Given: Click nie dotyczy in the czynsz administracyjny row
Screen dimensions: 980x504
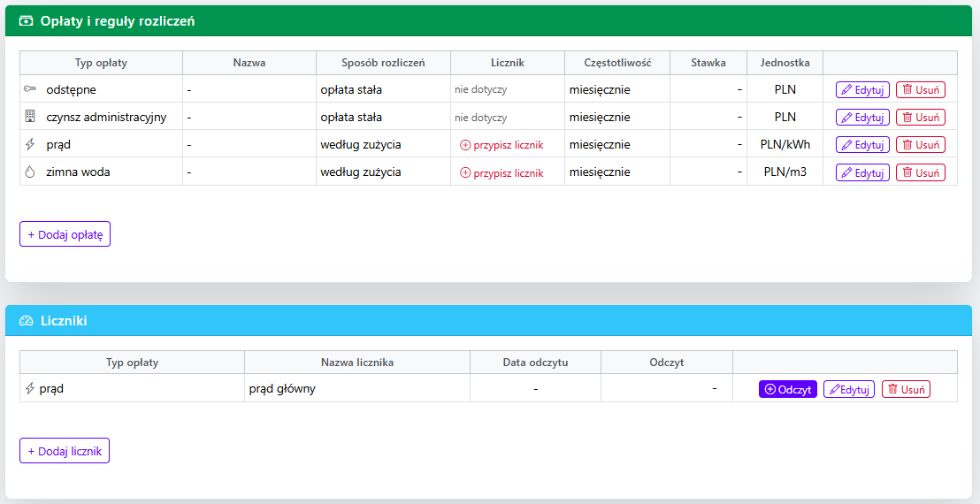Looking at the screenshot, I should 480,118.
